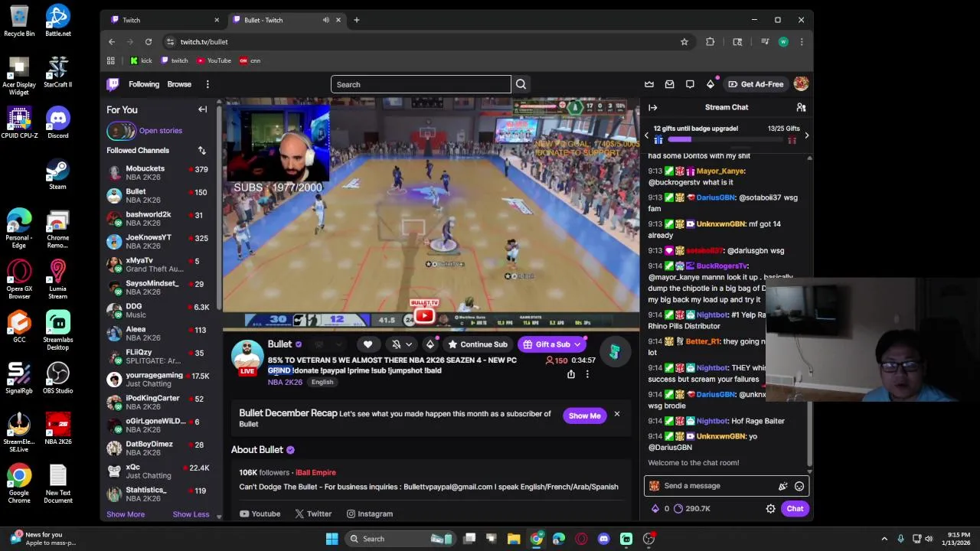
Task: Click the Twitch Search field
Action: pos(421,84)
